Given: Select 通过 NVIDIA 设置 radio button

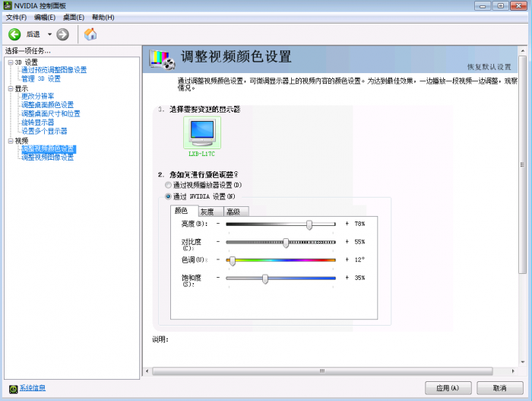Looking at the screenshot, I should coord(168,196).
